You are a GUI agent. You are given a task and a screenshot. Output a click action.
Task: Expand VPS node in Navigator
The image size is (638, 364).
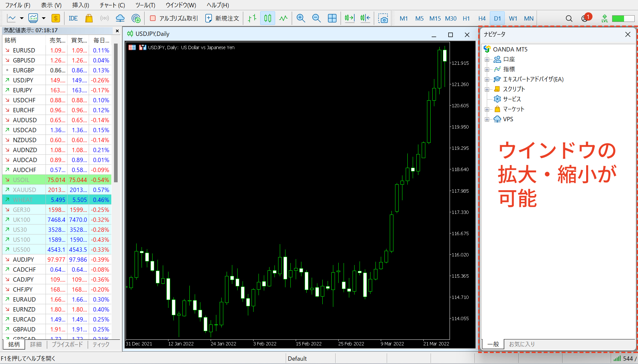point(487,119)
